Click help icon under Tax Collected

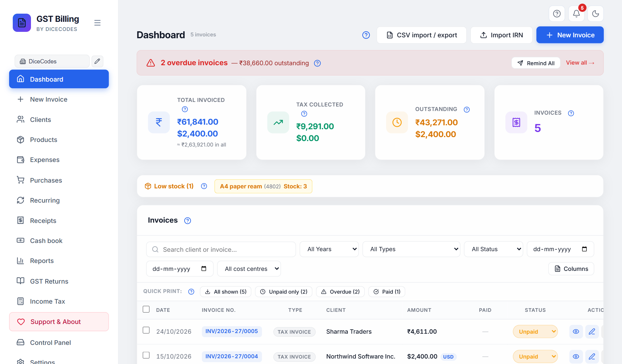click(x=304, y=114)
